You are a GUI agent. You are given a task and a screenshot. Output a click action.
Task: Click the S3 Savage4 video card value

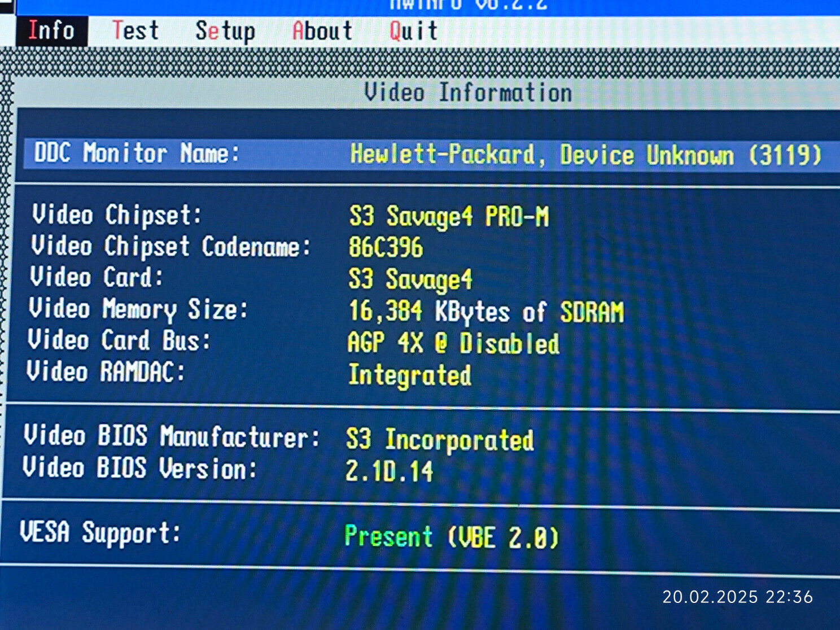point(410,279)
